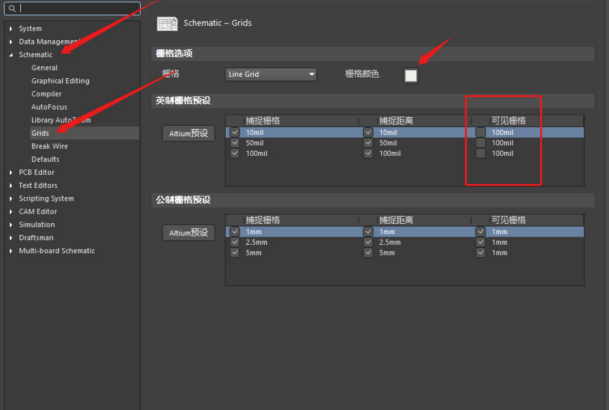Expand the PCB Editor category

tap(12, 172)
